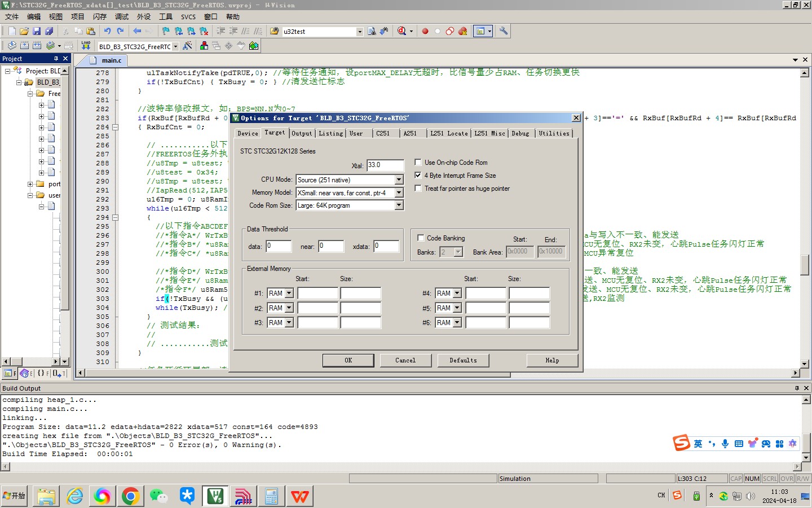Click the New file toolbar icon
Image resolution: width=812 pixels, height=508 pixels.
[x=12, y=32]
